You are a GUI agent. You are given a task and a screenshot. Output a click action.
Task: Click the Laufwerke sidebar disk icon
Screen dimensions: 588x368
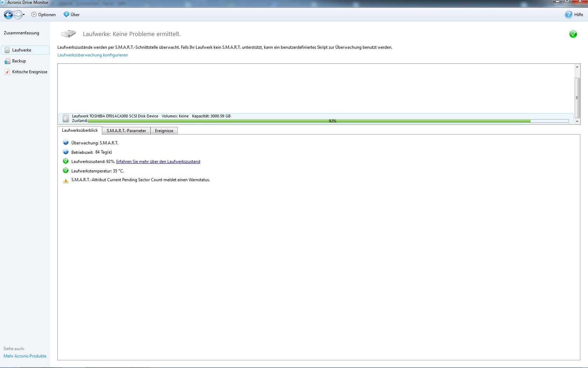coord(7,50)
